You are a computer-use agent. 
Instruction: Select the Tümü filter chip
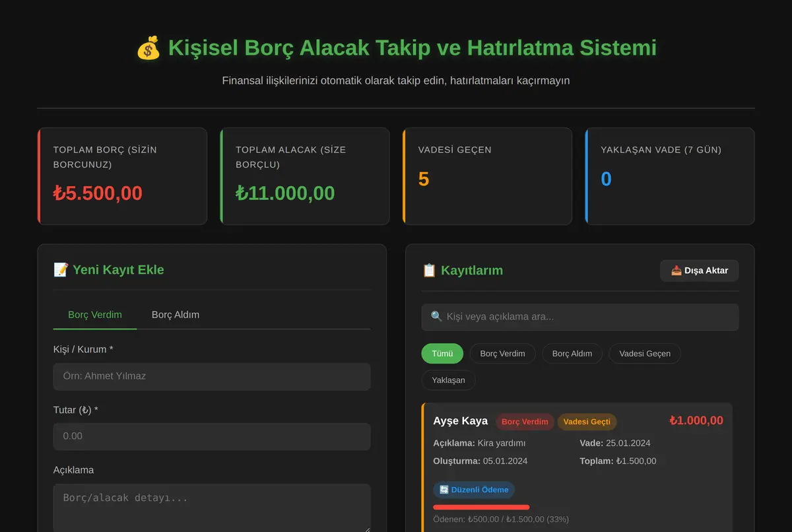[x=442, y=353]
